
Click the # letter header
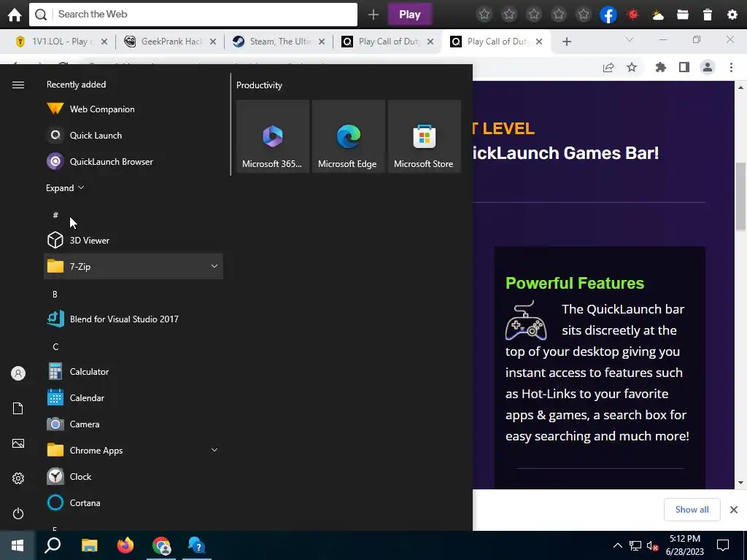(55, 215)
